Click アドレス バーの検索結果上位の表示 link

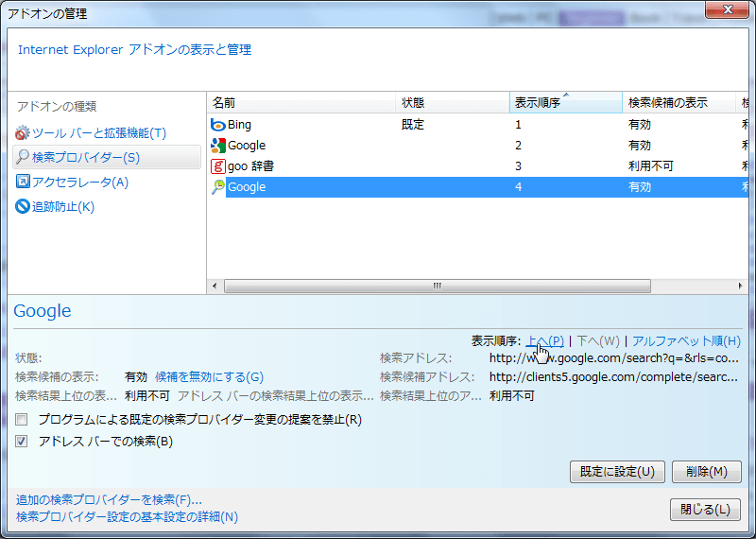[275, 396]
